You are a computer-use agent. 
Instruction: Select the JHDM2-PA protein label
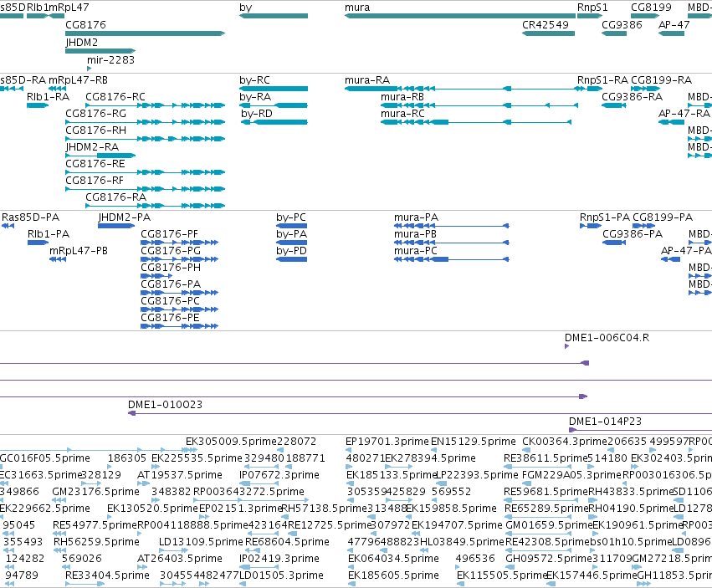pyautogui.click(x=124, y=217)
